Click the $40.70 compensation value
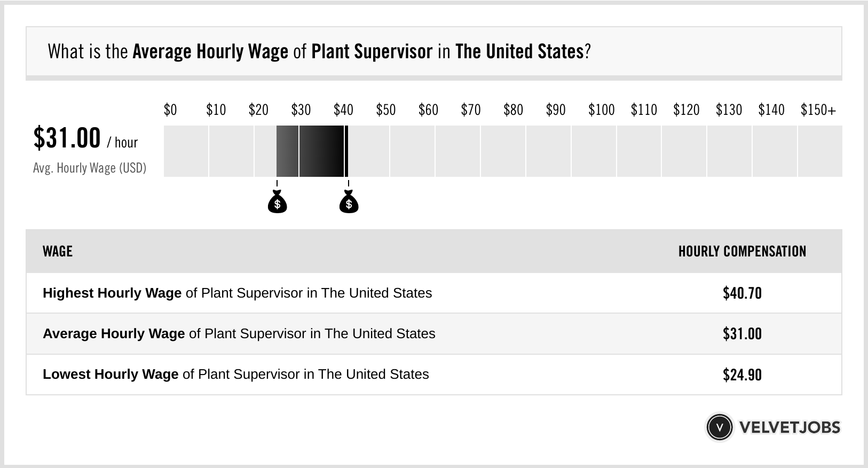 pyautogui.click(x=742, y=293)
